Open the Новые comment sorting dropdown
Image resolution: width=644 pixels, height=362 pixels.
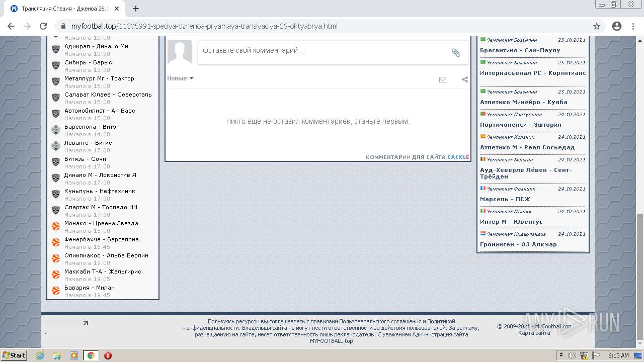tap(180, 78)
